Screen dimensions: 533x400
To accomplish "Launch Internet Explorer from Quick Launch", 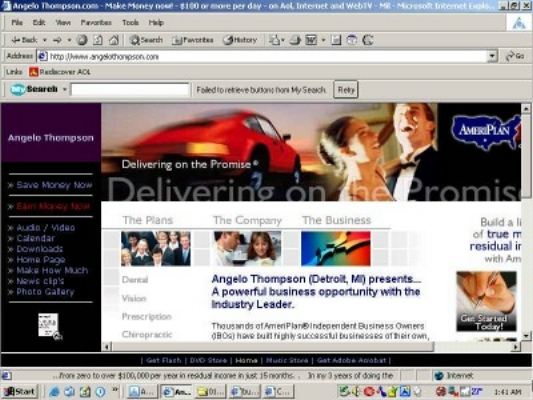I will 54,392.
